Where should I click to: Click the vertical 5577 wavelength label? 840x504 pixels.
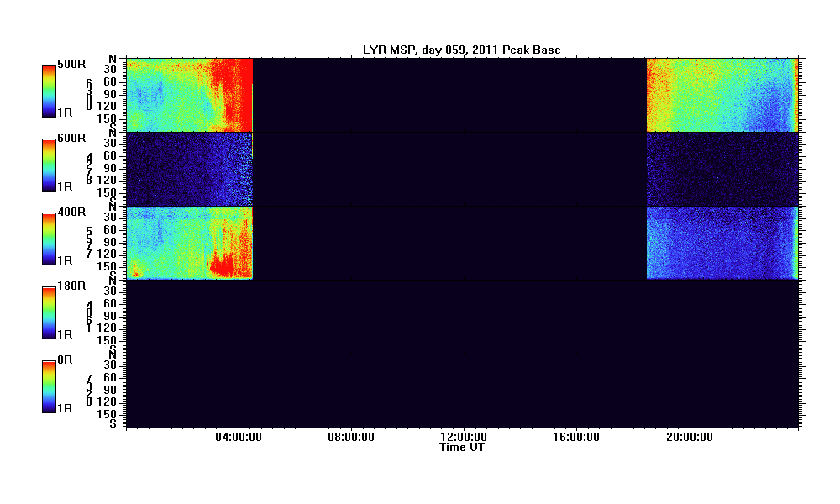click(89, 242)
